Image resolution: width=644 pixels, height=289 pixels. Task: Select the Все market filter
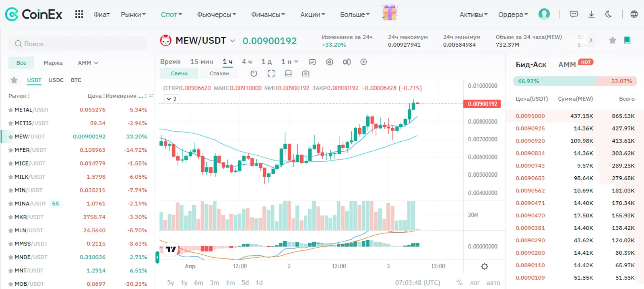click(x=21, y=63)
